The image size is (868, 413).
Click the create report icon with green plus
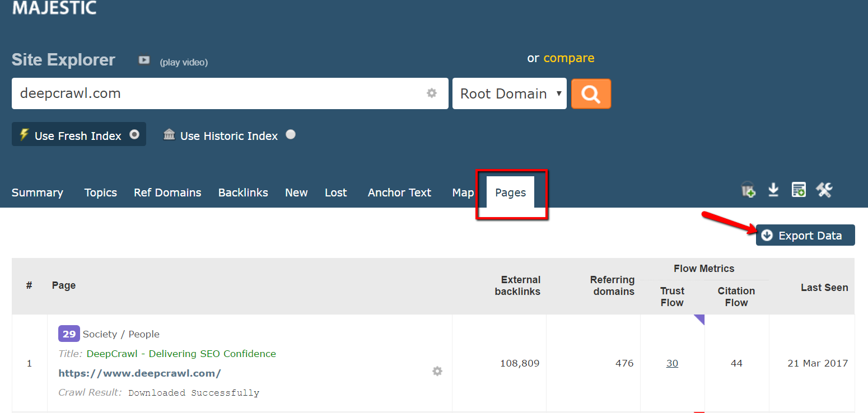(799, 190)
